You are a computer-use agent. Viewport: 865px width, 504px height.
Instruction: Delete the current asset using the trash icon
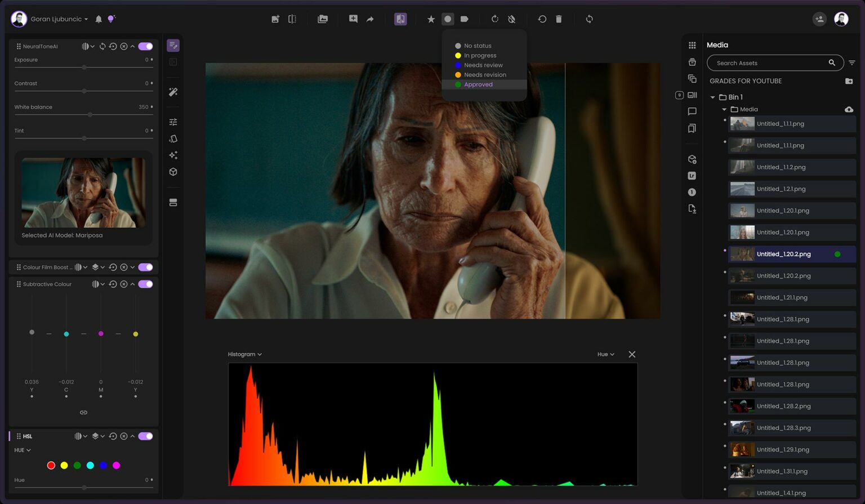(558, 19)
